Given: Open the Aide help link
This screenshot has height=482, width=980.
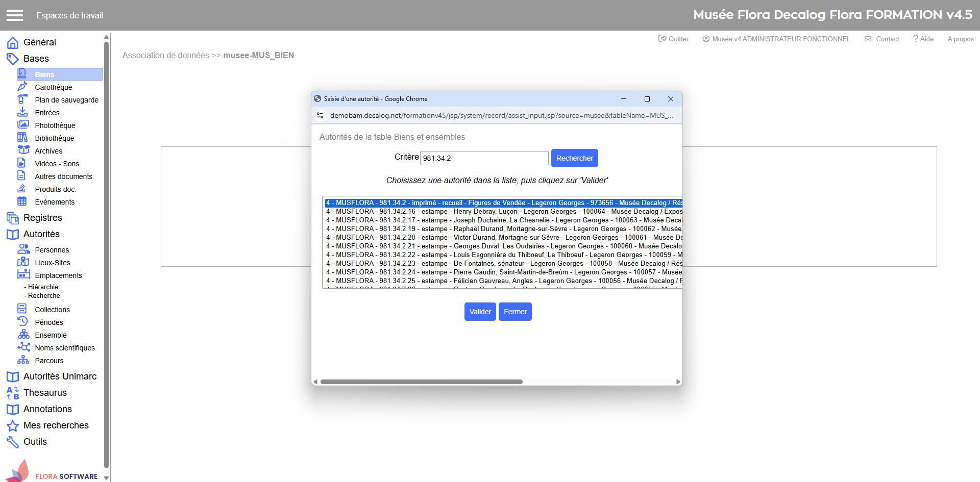Looking at the screenshot, I should pyautogui.click(x=923, y=39).
